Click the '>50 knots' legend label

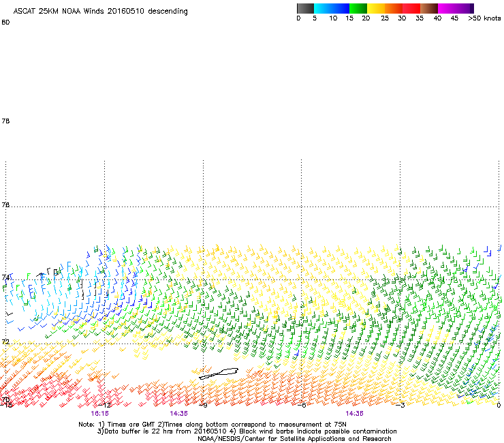(484, 18)
